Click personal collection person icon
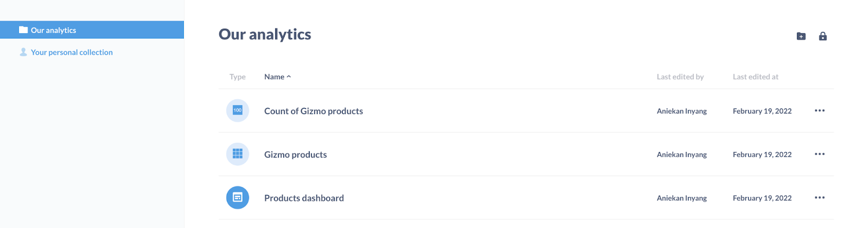Viewport: 868px width, 228px height. [23, 52]
